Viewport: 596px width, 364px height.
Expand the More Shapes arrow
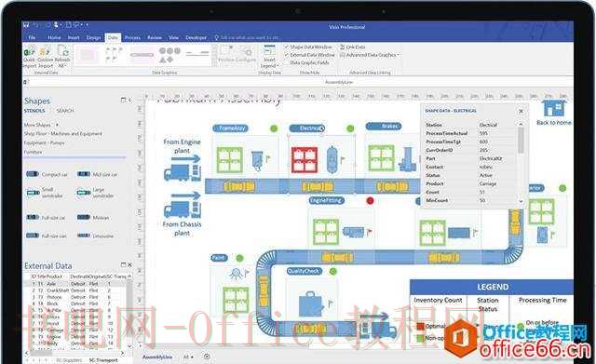[x=58, y=125]
